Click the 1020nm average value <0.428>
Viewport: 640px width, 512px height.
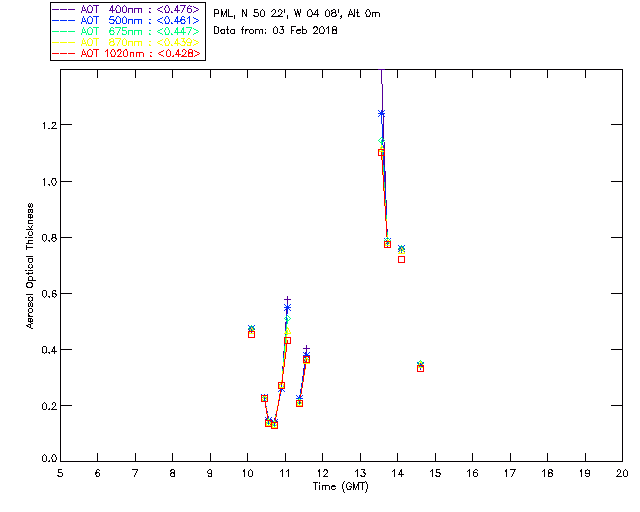pos(178,53)
